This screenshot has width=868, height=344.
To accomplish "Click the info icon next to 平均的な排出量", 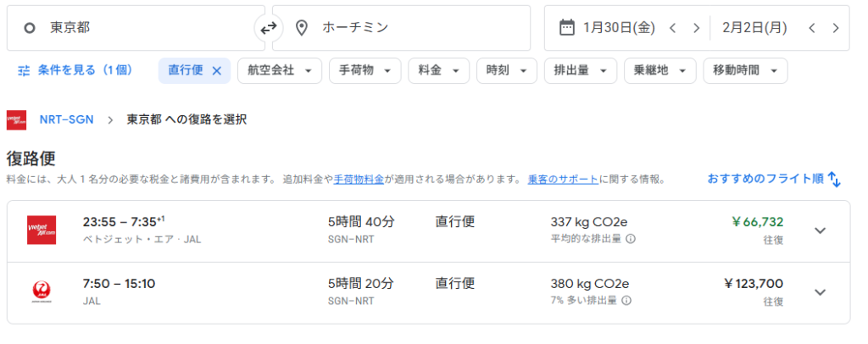I will (x=631, y=238).
